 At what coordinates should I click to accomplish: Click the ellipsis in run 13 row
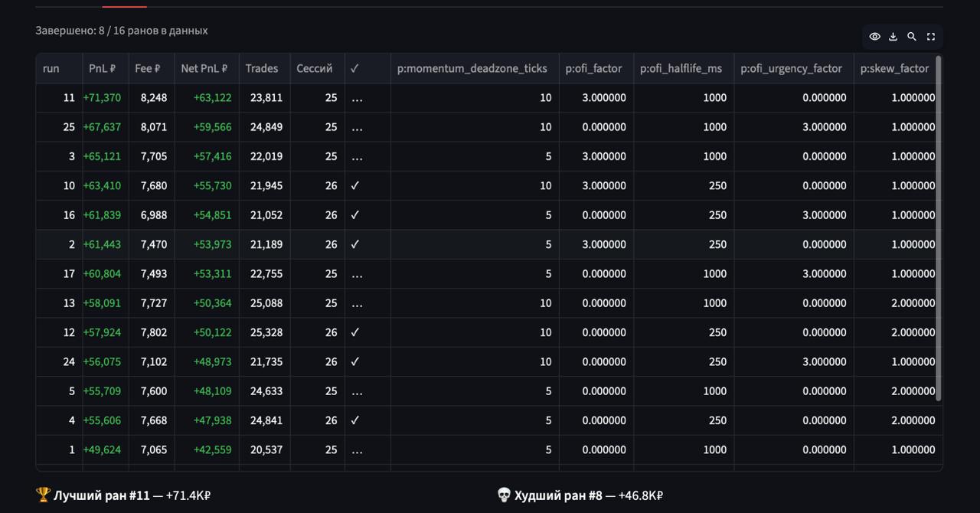(357, 303)
